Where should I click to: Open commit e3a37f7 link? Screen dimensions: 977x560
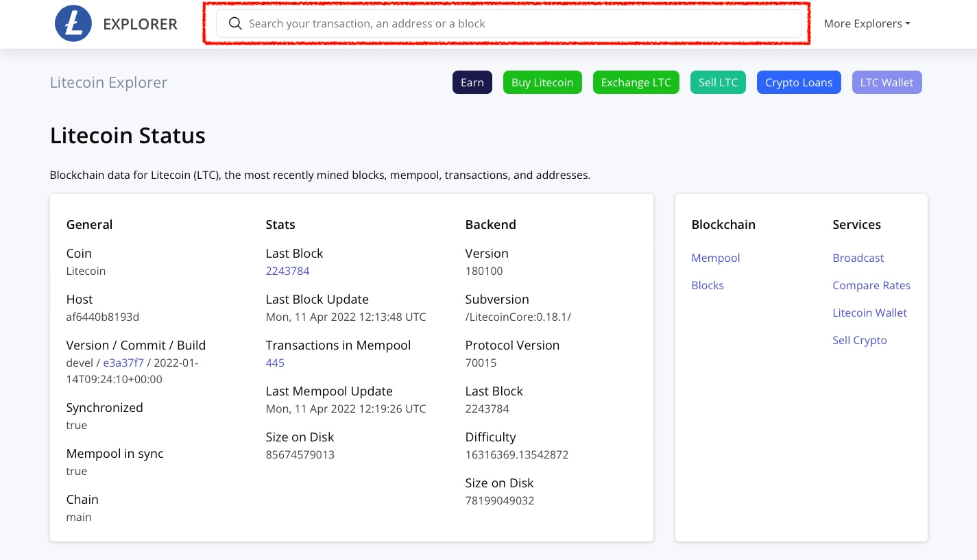click(123, 363)
